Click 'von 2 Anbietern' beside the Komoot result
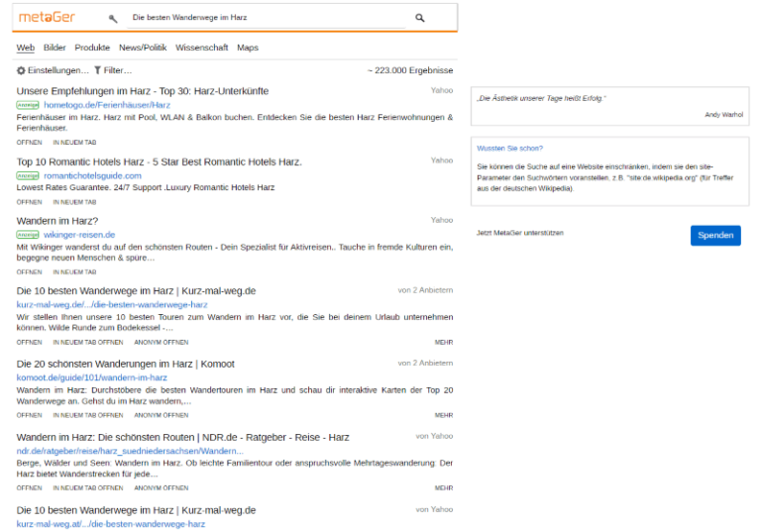 (x=425, y=363)
